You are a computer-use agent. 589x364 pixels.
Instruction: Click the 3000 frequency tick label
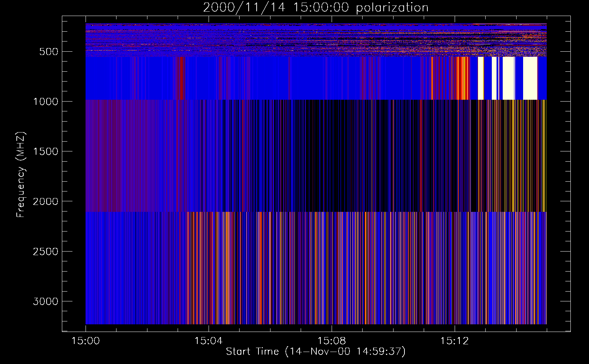pyautogui.click(x=46, y=301)
